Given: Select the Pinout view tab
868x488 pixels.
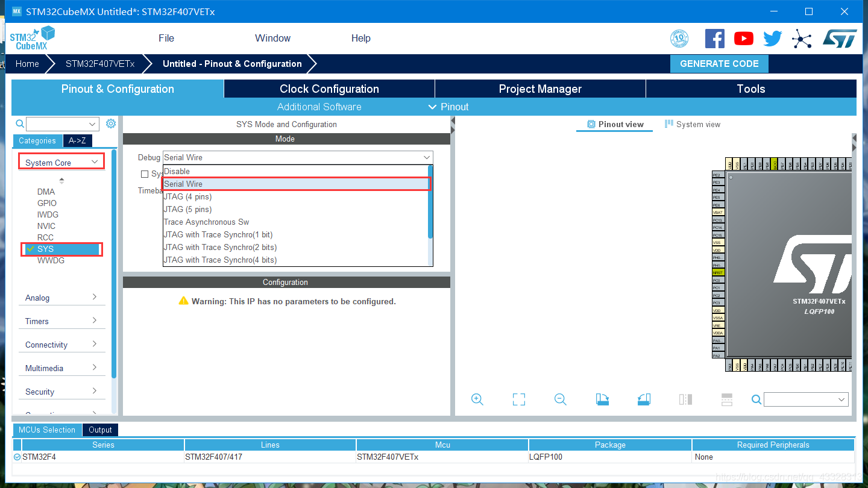Looking at the screenshot, I should point(615,124).
